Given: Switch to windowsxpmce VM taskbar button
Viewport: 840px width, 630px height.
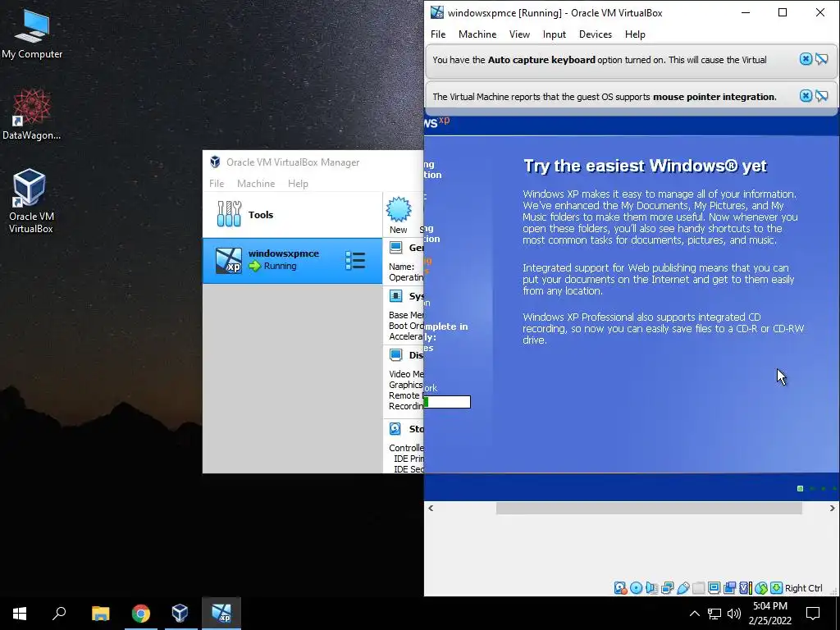Looking at the screenshot, I should tap(221, 613).
